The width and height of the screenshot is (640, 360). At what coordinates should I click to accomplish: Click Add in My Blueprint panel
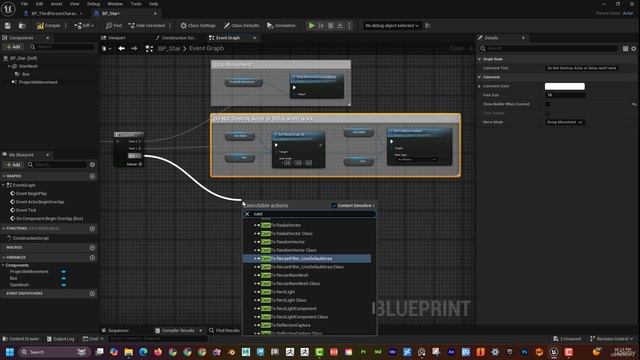tap(13, 164)
